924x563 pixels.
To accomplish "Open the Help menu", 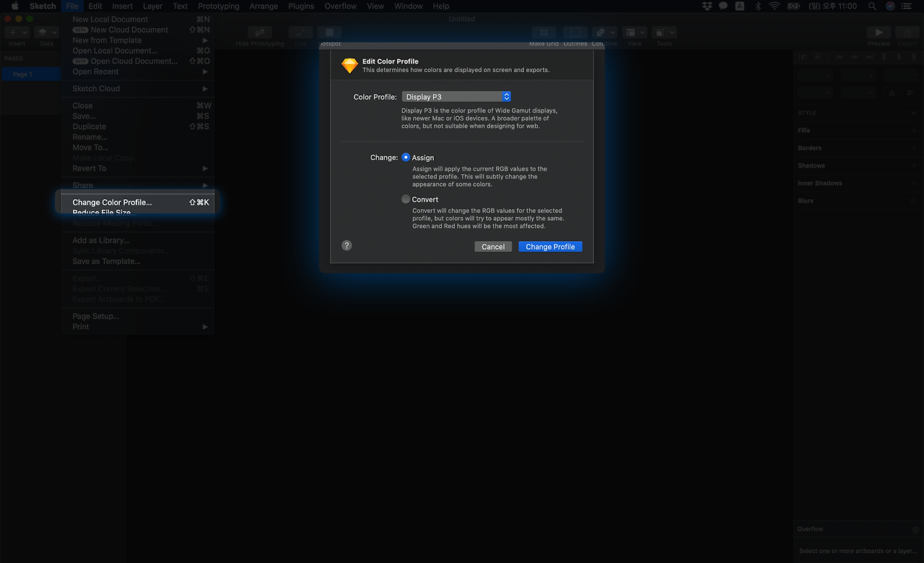I will [x=440, y=6].
